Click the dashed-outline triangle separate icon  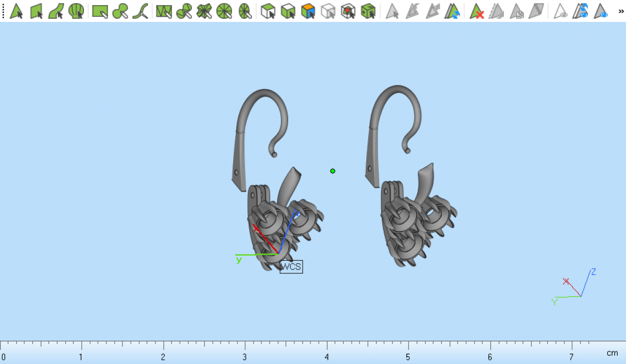point(497,11)
